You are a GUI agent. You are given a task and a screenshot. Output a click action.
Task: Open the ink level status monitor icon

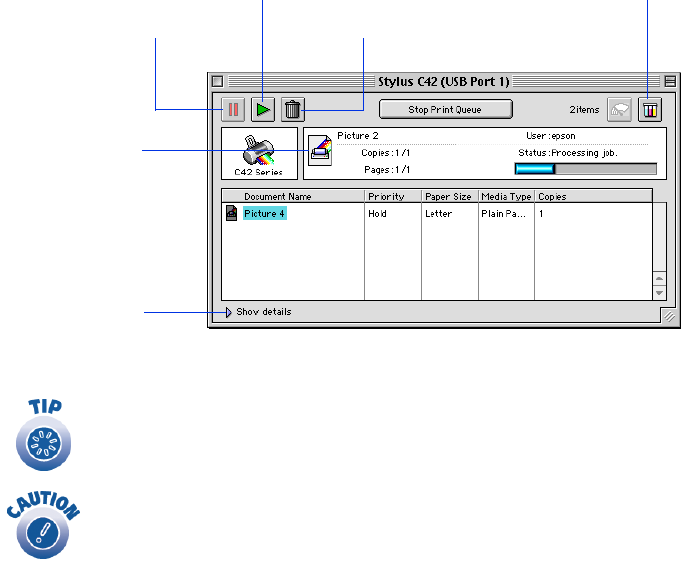click(x=649, y=109)
